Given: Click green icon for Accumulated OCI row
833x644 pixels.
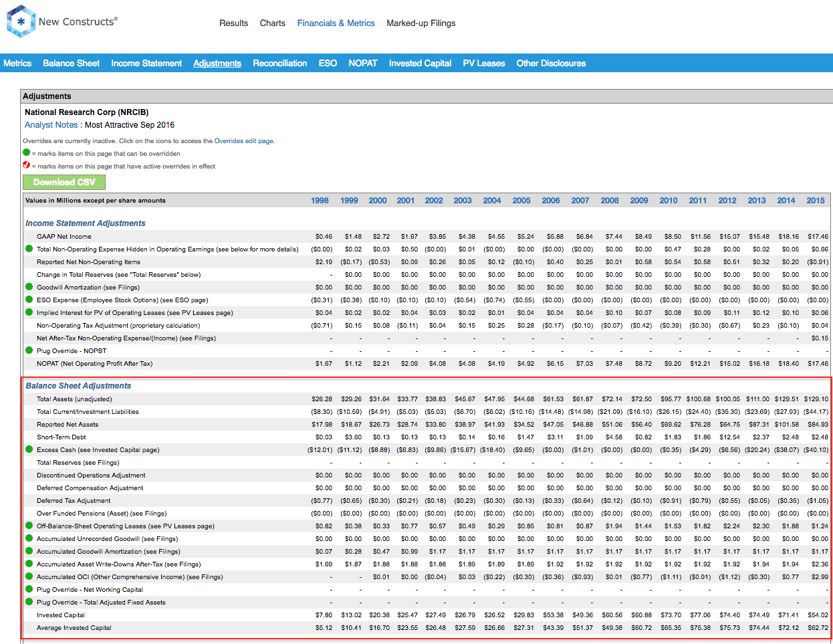Looking at the screenshot, I should click(29, 576).
